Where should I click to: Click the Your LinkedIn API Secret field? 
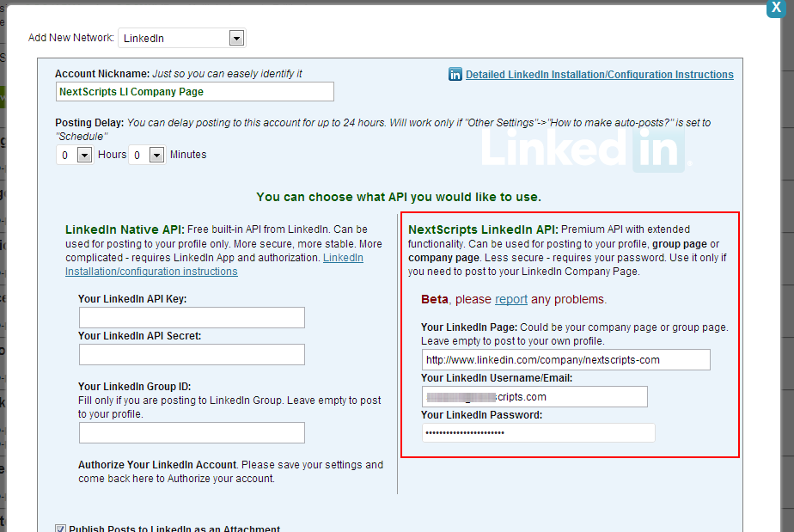[x=192, y=355]
